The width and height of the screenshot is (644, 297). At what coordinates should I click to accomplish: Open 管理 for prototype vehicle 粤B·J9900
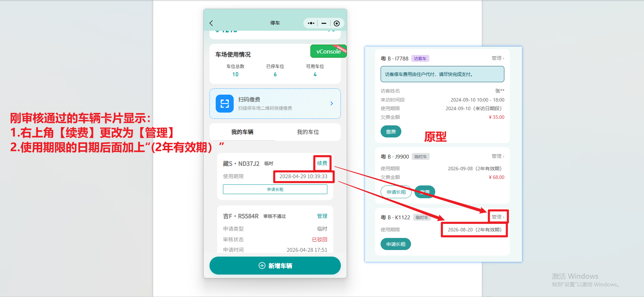pos(498,156)
